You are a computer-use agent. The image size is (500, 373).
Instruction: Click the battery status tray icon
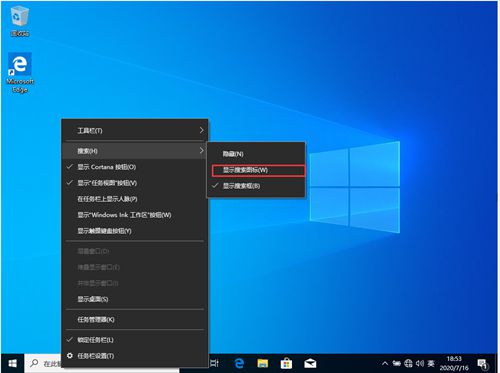(397, 363)
